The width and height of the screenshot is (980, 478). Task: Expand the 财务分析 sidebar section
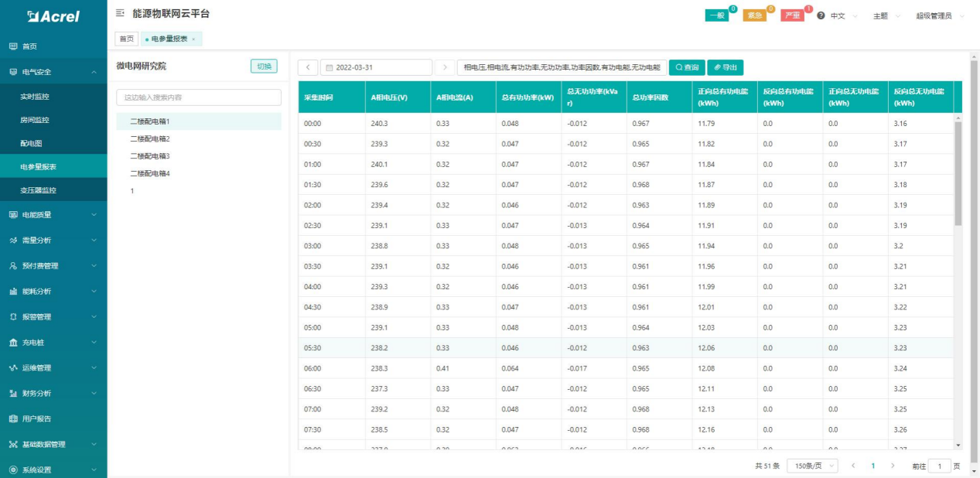(x=53, y=393)
